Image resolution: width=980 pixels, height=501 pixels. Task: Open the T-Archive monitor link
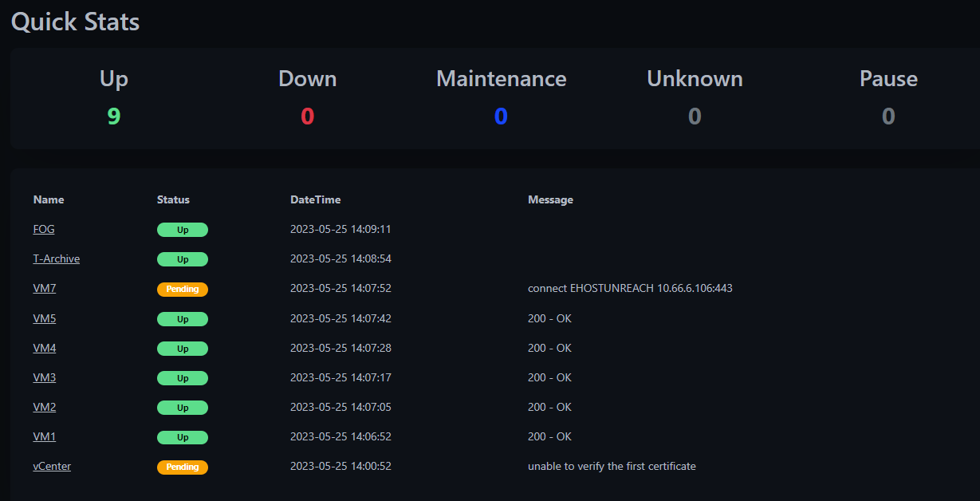56,259
